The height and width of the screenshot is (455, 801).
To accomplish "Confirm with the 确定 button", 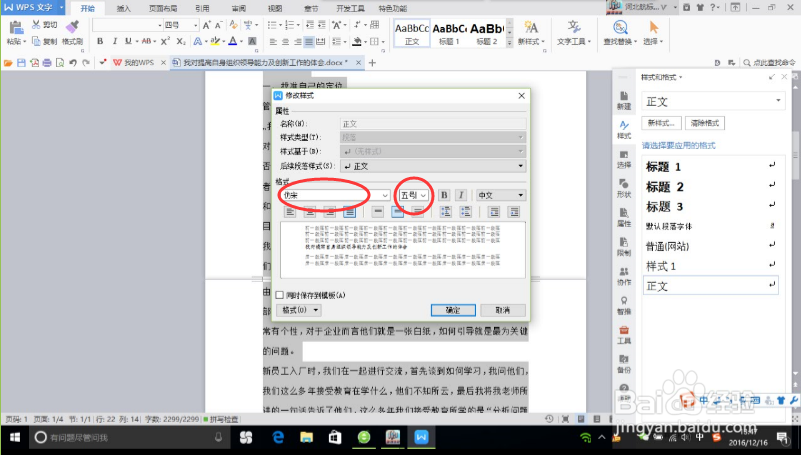I will coord(453,310).
